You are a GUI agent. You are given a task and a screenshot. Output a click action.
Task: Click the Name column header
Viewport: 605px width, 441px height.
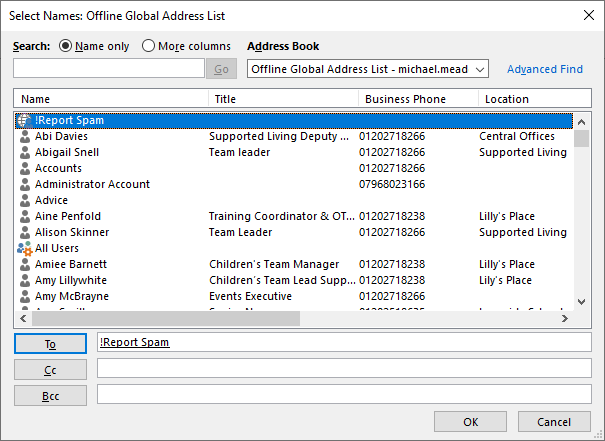coord(112,99)
